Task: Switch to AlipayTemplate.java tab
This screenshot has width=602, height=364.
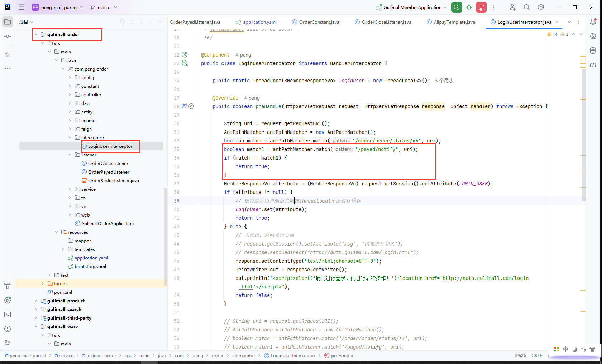Action: (x=451, y=22)
